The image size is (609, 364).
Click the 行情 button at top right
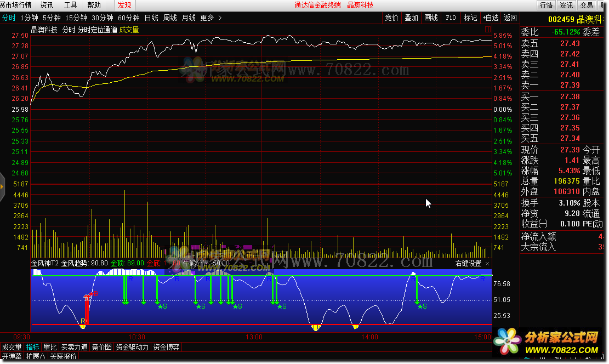[546, 5]
